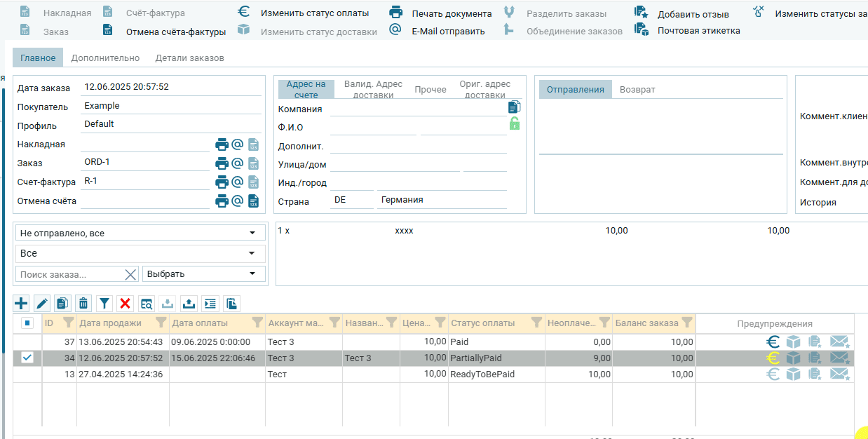The width and height of the screenshot is (868, 439).
Task: Toggle the select-all checkbox in grid header
Action: (27, 323)
